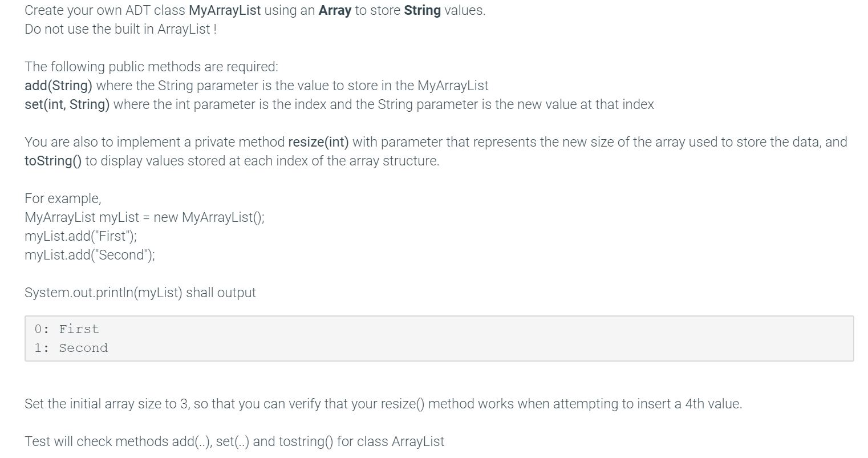Viewport: 868px width, 458px height.
Task: Click the "For example," text
Action: point(63,198)
